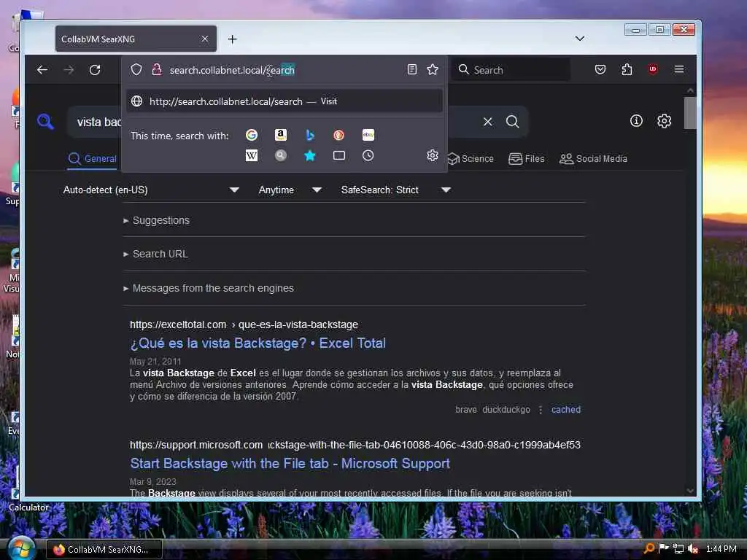The image size is (747, 560).
Task: Bookmark this page with the star
Action: 433,69
